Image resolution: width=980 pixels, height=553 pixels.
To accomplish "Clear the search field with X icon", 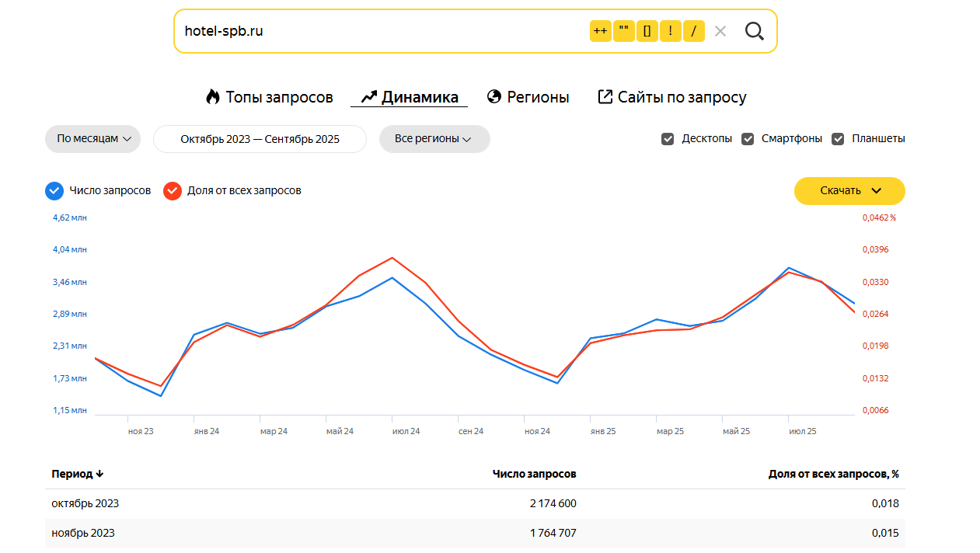I will pyautogui.click(x=720, y=31).
